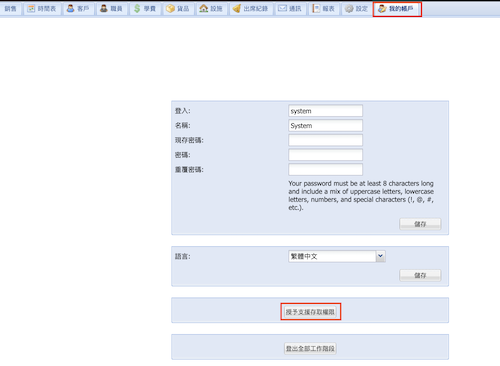Focus the 密碼 new password field
The width and height of the screenshot is (500, 366).
[325, 155]
